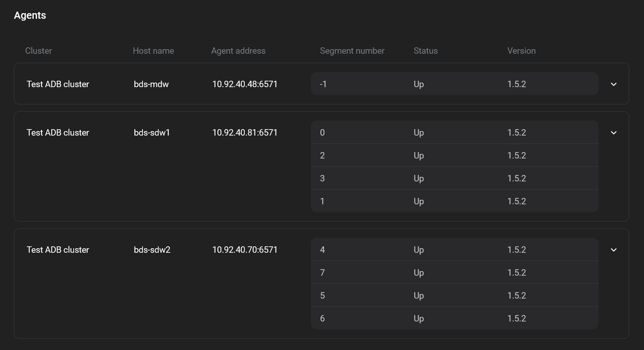Select agent address 10.92.40.70:6571

[x=245, y=250]
